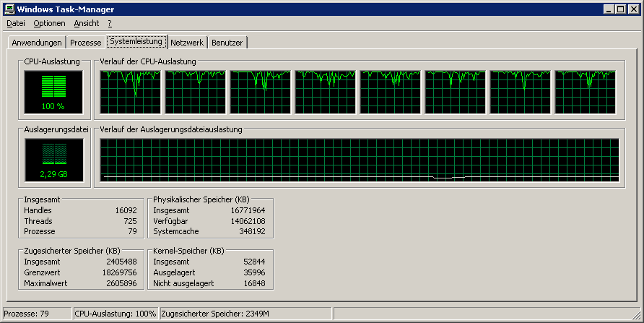Screen dimensions: 644x323
Task: Switch to the Benutzer tab
Action: pyautogui.click(x=227, y=43)
